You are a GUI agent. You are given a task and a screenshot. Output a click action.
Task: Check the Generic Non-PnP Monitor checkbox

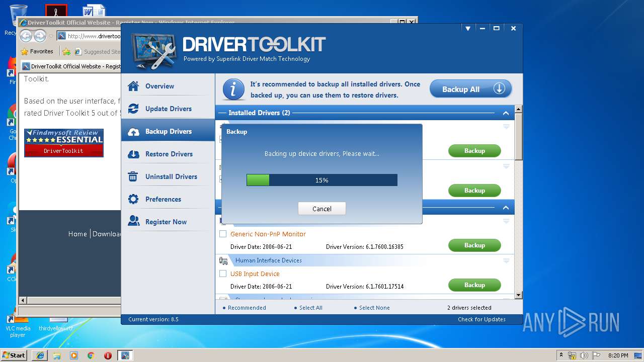[x=223, y=234]
